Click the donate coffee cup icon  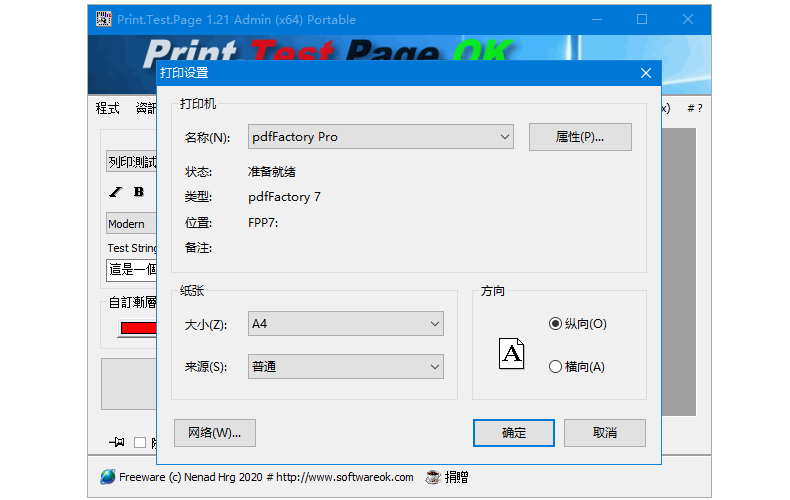click(x=433, y=477)
